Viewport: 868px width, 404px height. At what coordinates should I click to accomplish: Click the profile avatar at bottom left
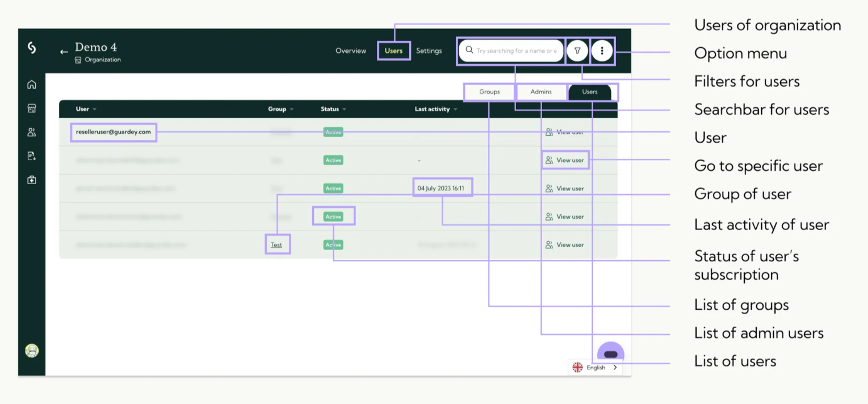pos(32,351)
